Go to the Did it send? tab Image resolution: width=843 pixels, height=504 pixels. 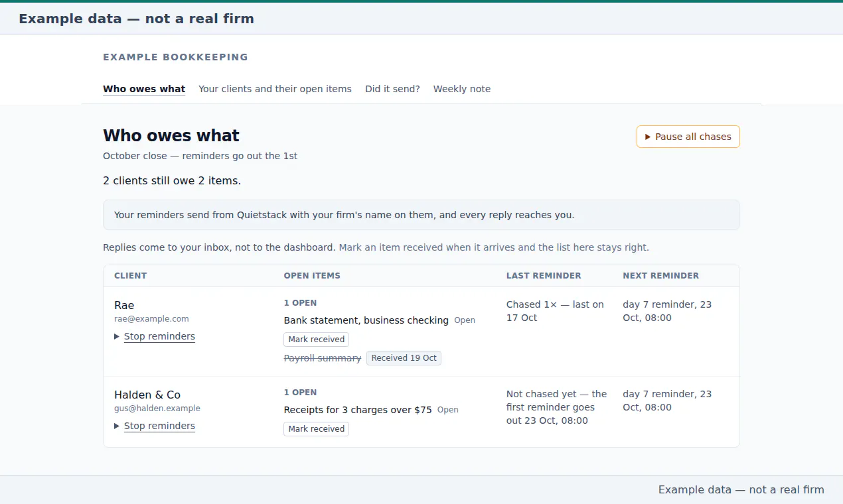(392, 89)
